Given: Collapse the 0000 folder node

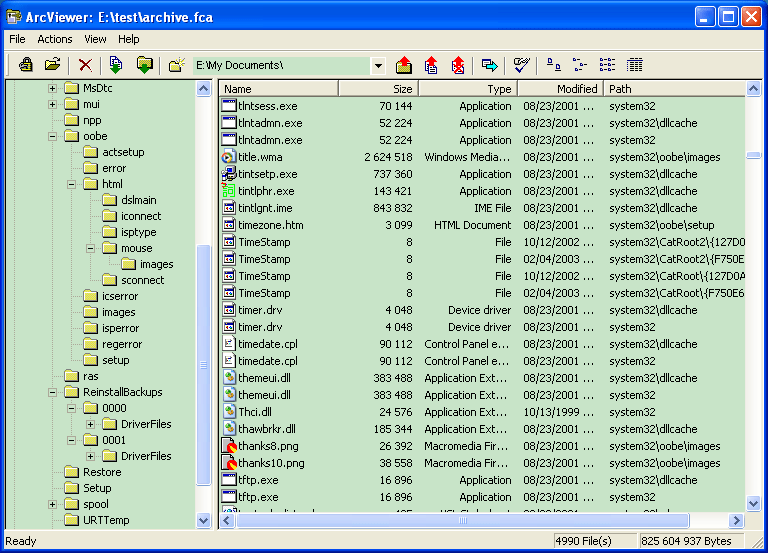Looking at the screenshot, I should tap(72, 409).
